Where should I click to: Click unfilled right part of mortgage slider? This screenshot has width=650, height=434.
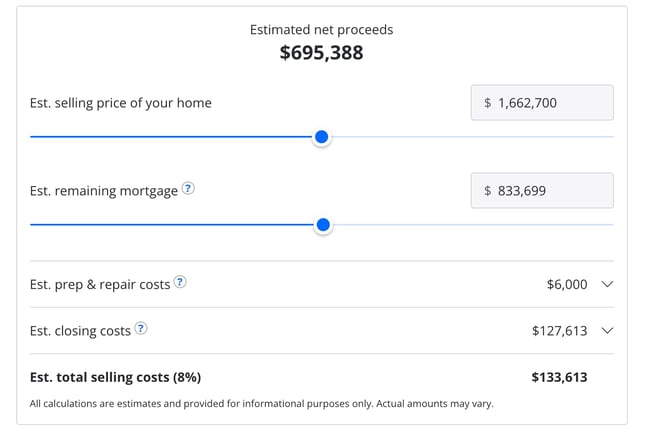[x=470, y=225]
